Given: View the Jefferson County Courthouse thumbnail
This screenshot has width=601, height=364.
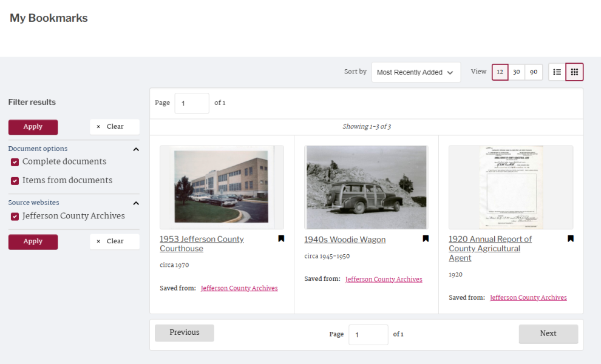Looking at the screenshot, I should 222,187.
